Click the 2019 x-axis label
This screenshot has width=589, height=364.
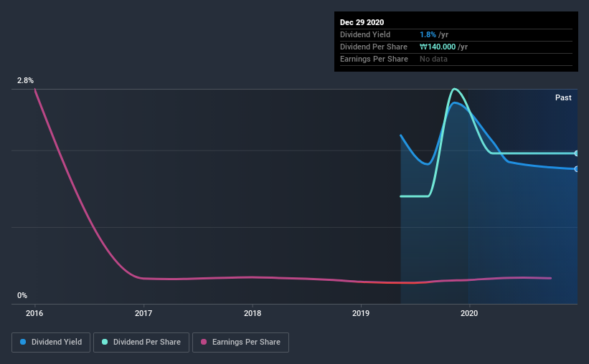coord(361,313)
